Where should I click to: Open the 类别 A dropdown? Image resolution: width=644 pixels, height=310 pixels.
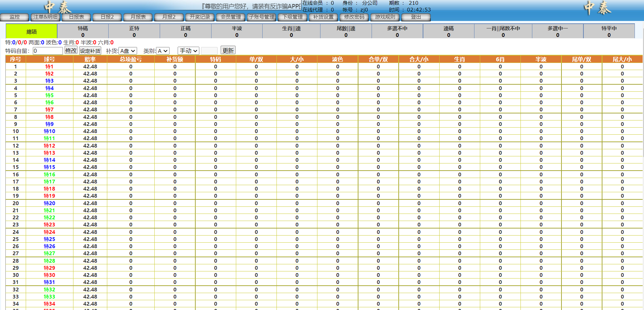click(x=163, y=51)
